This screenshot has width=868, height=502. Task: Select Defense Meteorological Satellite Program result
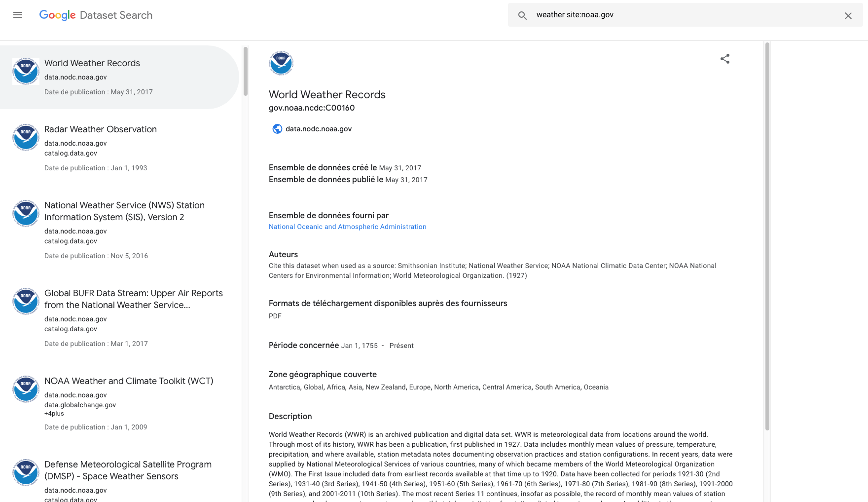pyautogui.click(x=119, y=479)
